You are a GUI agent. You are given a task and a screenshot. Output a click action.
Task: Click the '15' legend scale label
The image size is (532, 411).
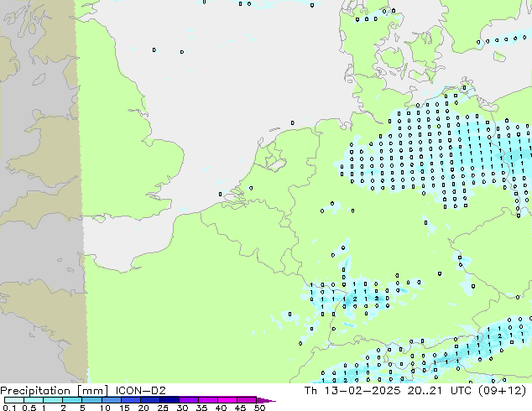click(x=124, y=408)
